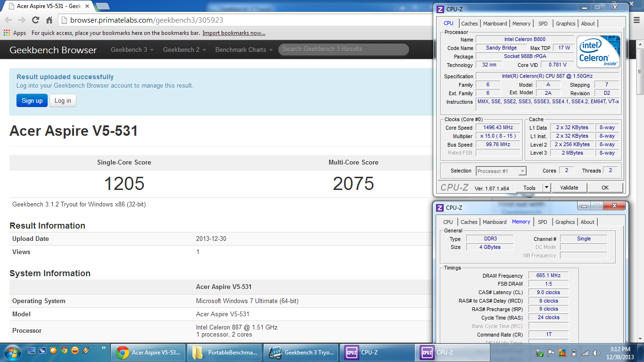Click Safely Remove Hardware tray icon
644x362 pixels.
point(540,353)
